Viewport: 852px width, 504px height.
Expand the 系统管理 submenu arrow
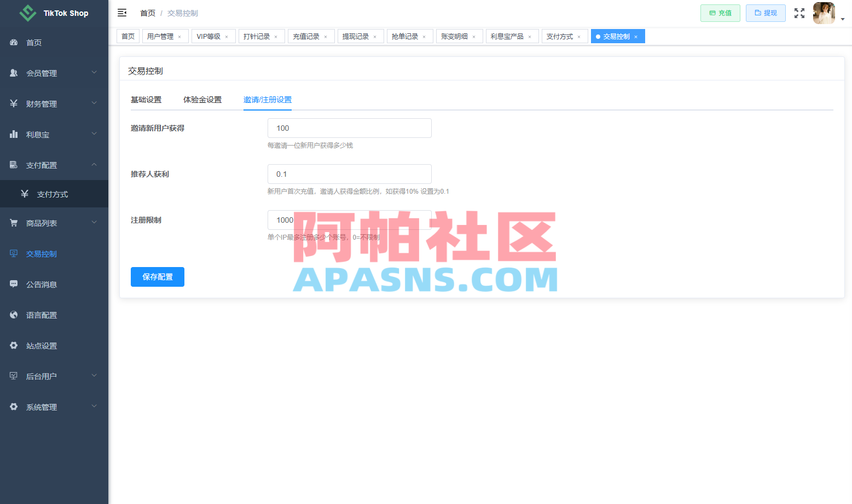(x=94, y=406)
